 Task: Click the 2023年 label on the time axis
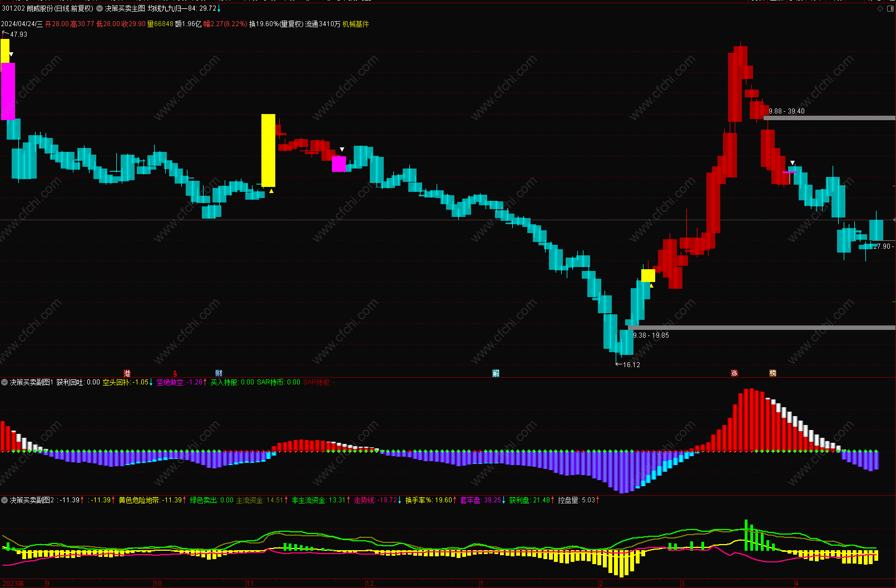13,584
